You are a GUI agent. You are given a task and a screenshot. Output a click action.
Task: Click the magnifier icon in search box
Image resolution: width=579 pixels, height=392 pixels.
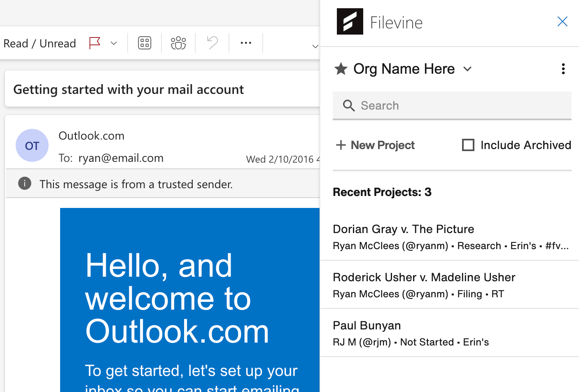click(349, 106)
